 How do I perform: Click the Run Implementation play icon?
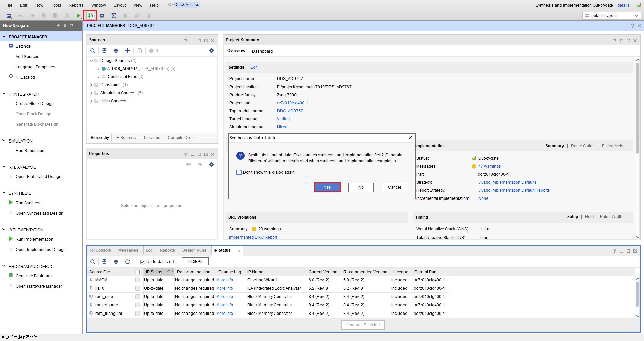pyautogui.click(x=11, y=239)
